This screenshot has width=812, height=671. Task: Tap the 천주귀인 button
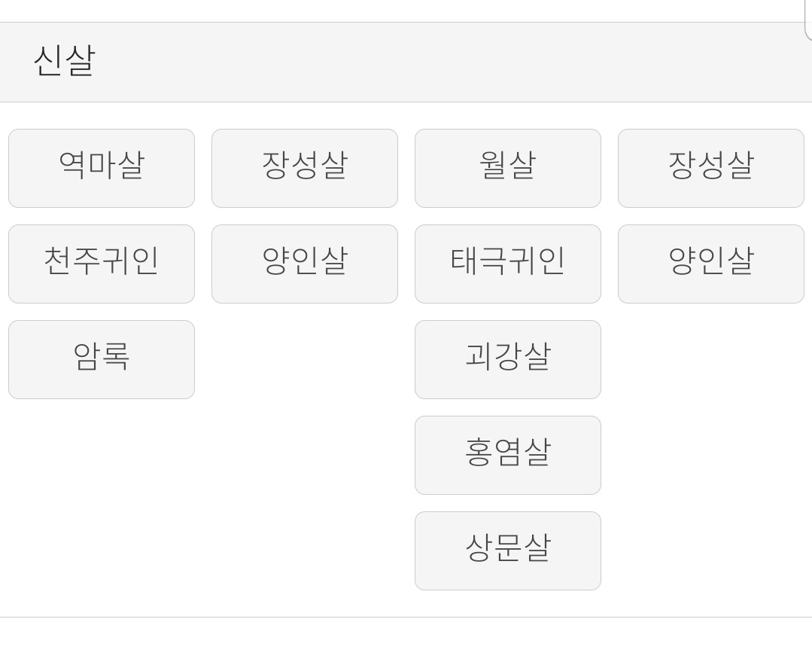(102, 264)
